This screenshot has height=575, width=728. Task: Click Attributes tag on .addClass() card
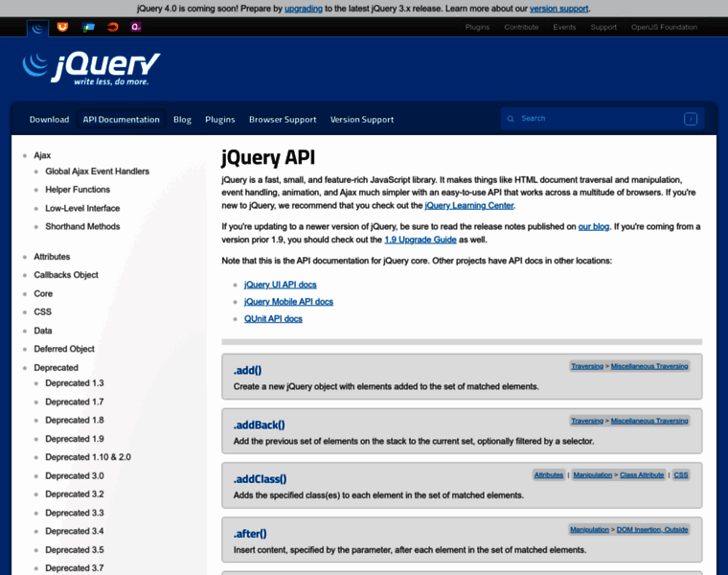click(x=548, y=474)
